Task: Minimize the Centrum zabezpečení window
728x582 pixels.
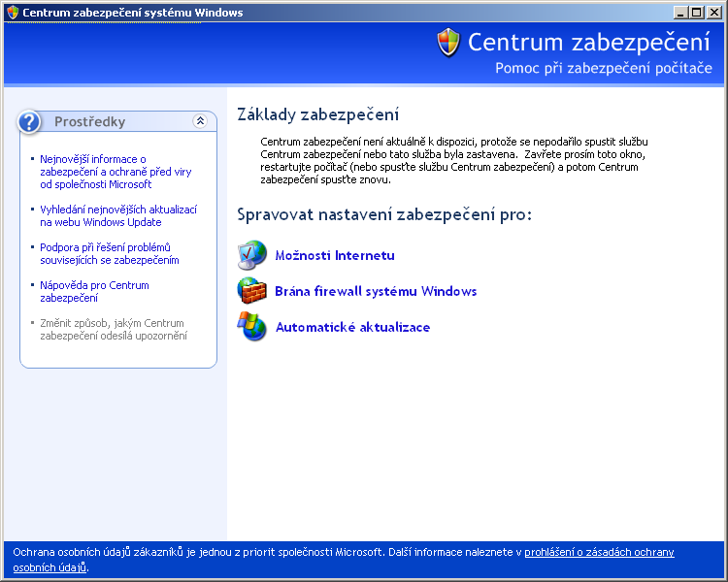Action: coord(679,13)
